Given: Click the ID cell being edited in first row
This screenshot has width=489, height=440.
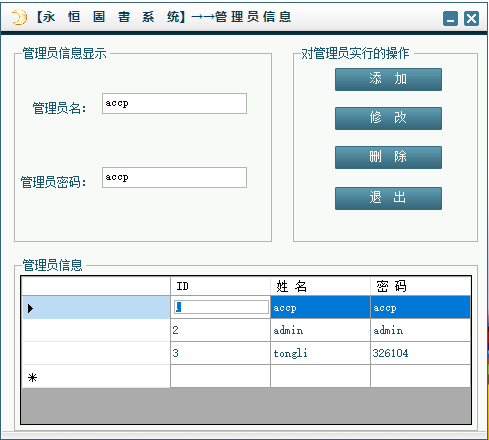Looking at the screenshot, I should point(221,307).
